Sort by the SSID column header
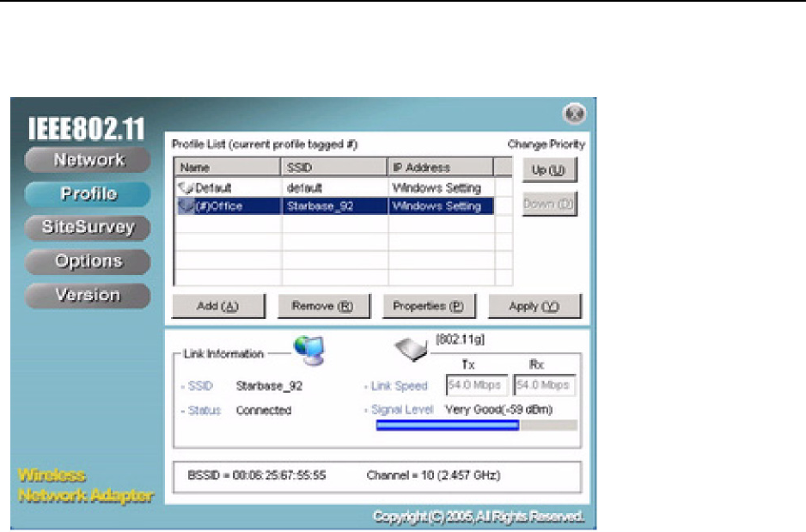Screen dimensions: 806x532 334,167
